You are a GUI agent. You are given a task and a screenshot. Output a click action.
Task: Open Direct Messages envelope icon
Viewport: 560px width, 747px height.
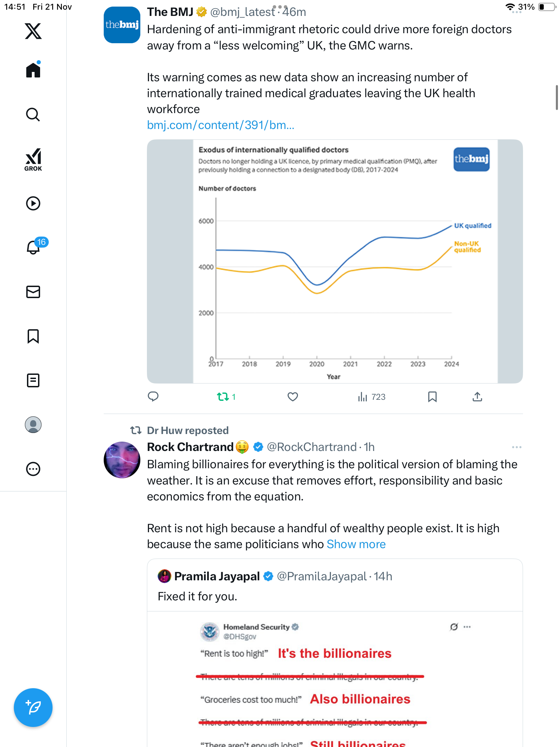tap(33, 292)
